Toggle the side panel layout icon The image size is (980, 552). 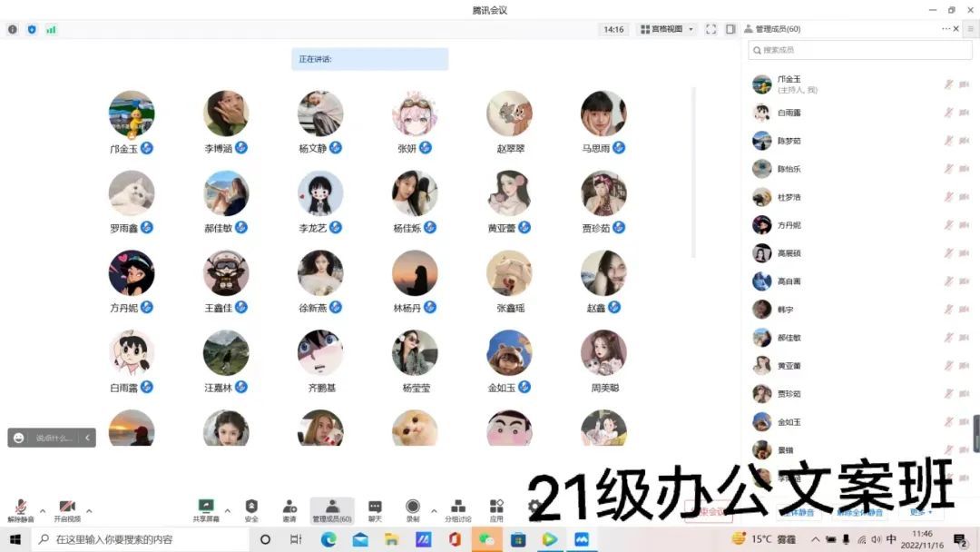click(x=730, y=29)
